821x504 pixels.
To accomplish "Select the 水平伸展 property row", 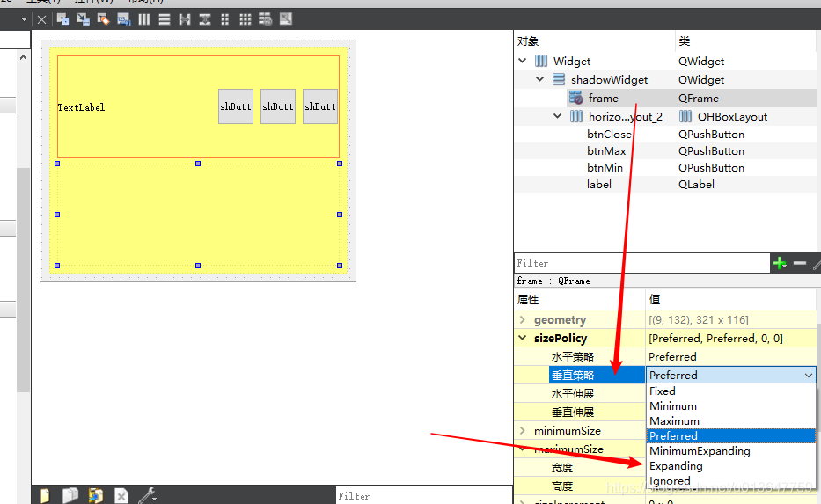I will click(x=580, y=393).
